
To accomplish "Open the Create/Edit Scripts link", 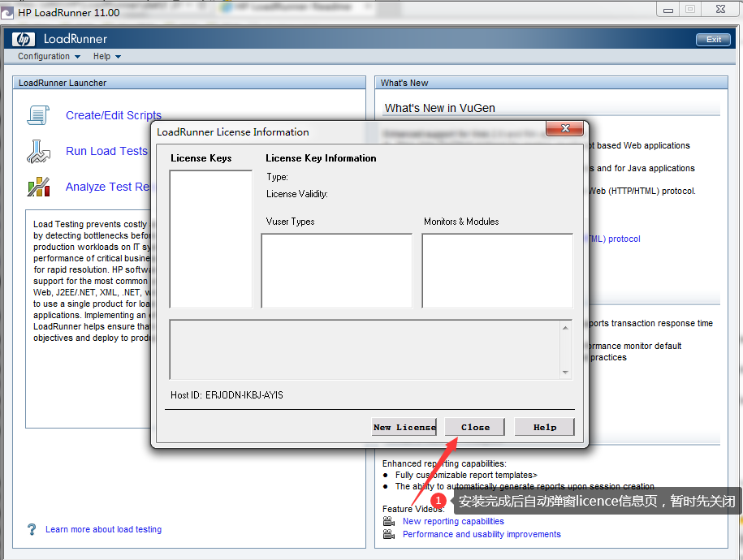I will click(113, 115).
